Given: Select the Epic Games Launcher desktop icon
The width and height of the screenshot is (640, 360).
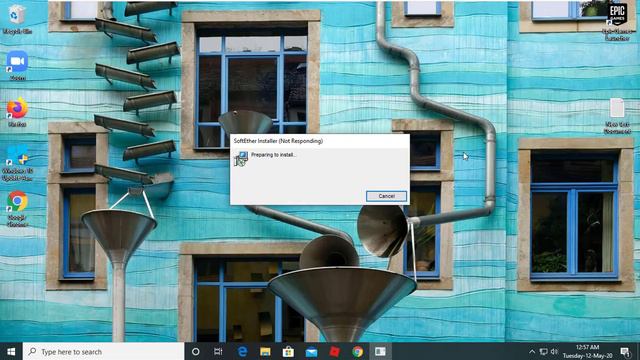Looking at the screenshot, I should (x=617, y=22).
